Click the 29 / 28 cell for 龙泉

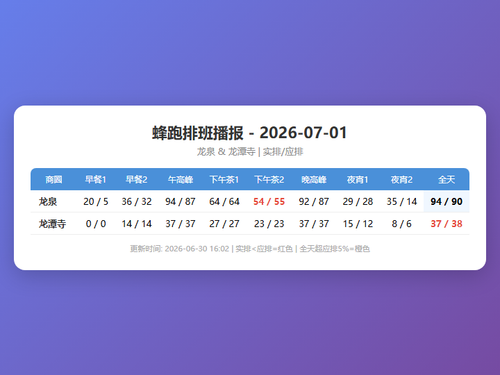coord(358,201)
